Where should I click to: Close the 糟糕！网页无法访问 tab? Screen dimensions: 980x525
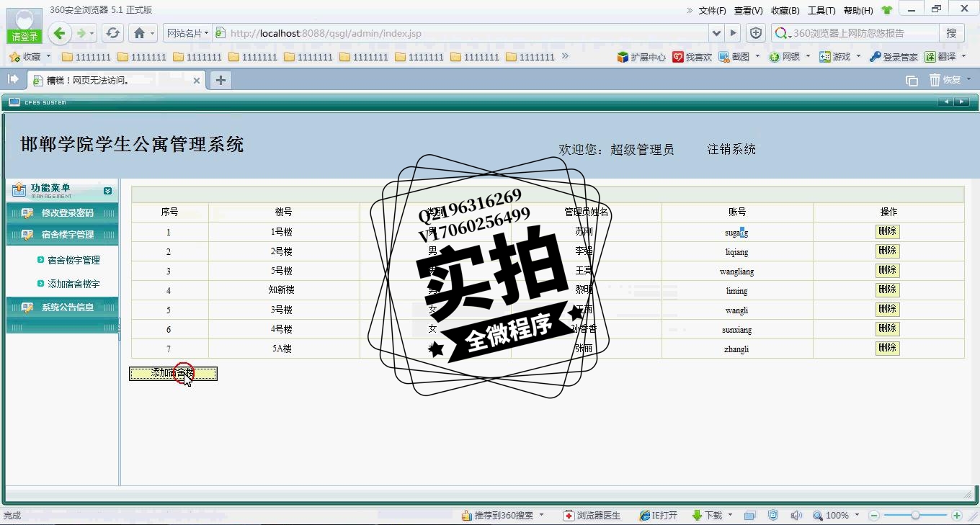click(x=197, y=81)
